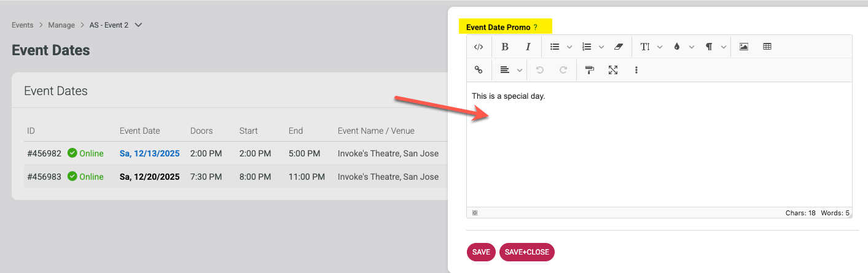This screenshot has width=868, height=273.
Task: Insert an ordered numbered list
Action: point(587,47)
